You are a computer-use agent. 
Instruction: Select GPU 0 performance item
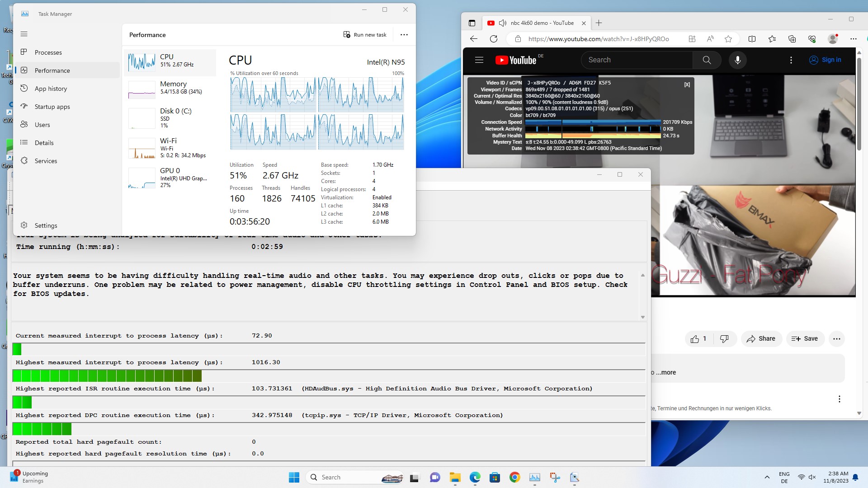[170, 178]
